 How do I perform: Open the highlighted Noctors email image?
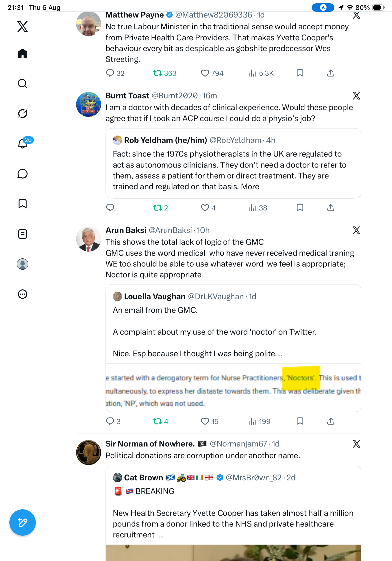pyautogui.click(x=233, y=388)
